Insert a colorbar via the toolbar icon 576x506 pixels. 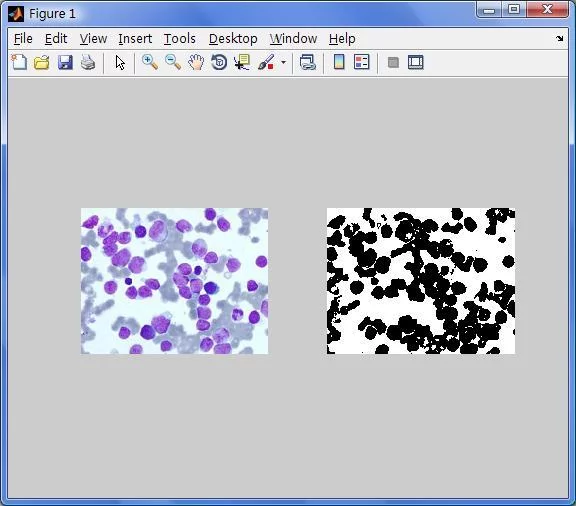(339, 62)
